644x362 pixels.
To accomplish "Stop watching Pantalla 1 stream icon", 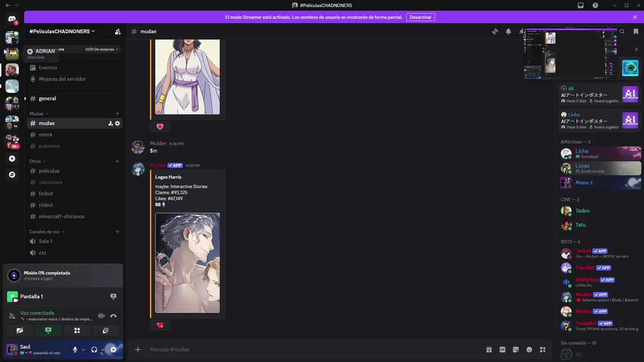I will (113, 297).
